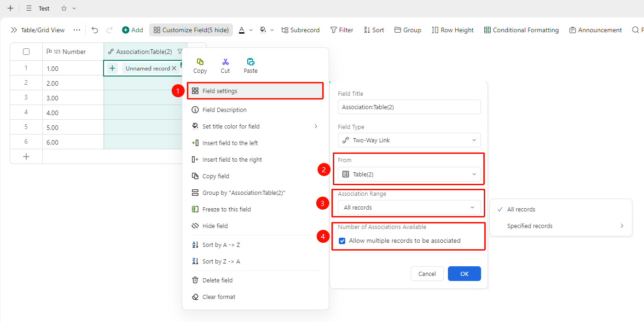Open the Table/Grid View switcher
This screenshot has width=644, height=322.
tap(38, 30)
